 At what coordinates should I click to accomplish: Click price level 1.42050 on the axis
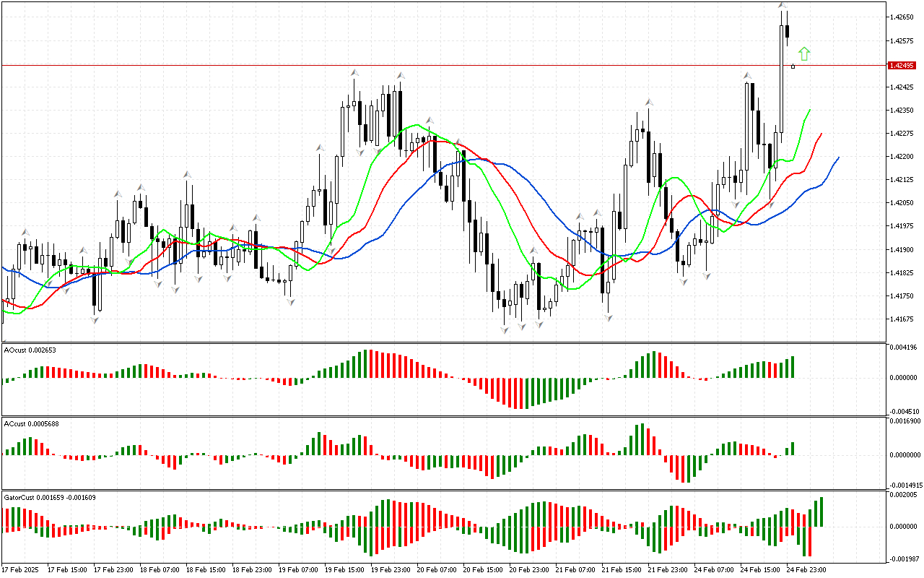[x=902, y=203]
